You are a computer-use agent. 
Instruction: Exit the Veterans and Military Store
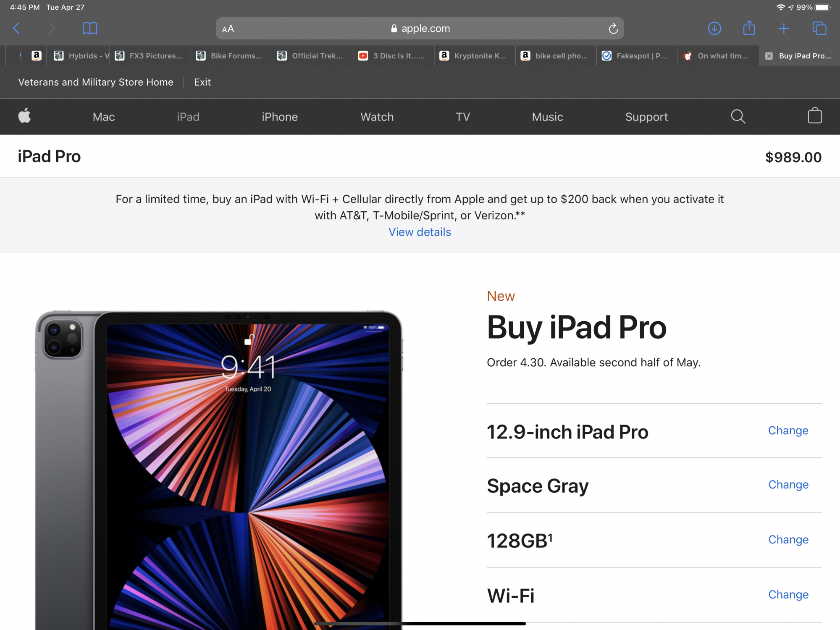click(x=202, y=82)
